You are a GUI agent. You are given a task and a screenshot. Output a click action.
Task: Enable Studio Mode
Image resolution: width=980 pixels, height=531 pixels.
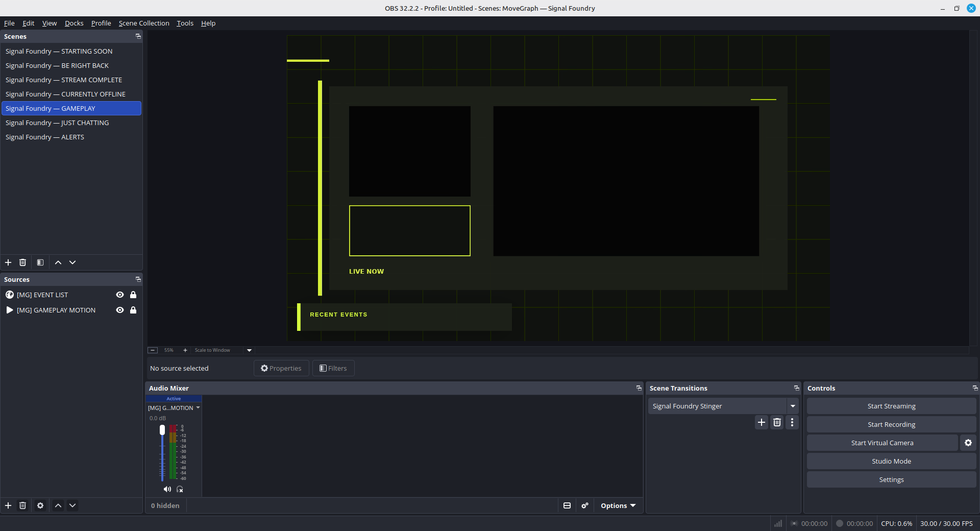pyautogui.click(x=891, y=461)
